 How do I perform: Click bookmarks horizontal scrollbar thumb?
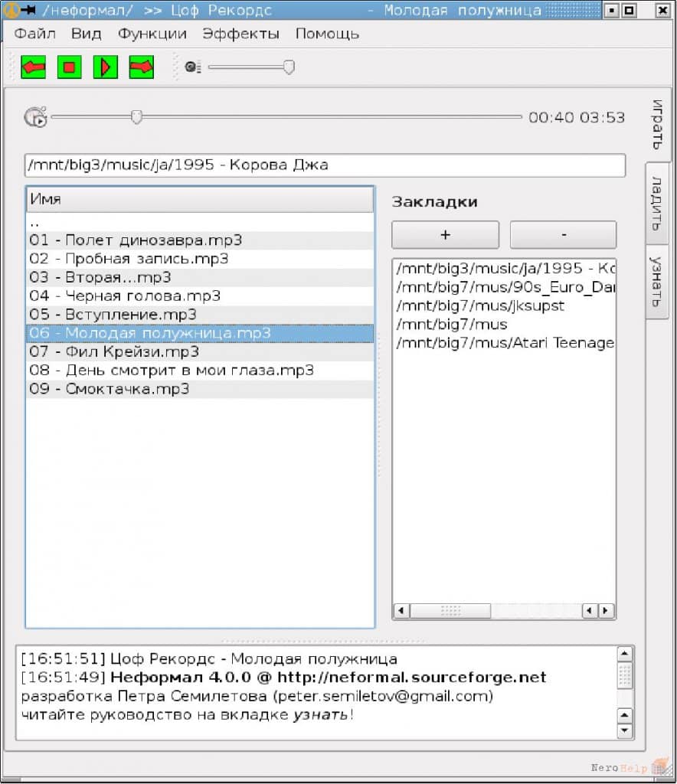[450, 610]
